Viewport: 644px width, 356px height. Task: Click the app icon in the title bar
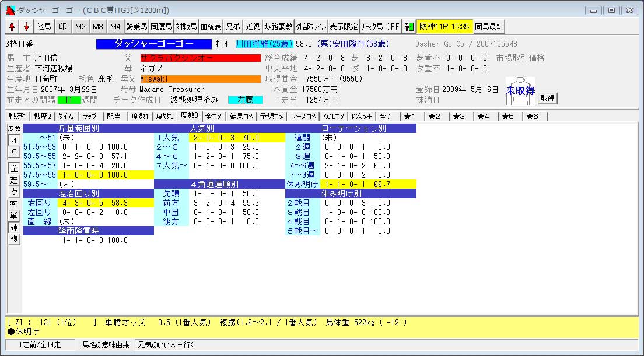[x=10, y=10]
